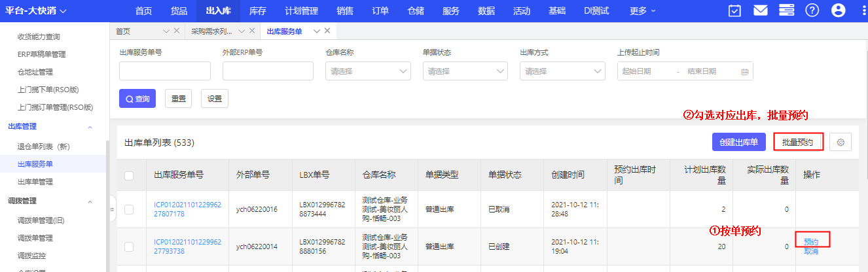Open 出库单管理 in sidebar
Image resolution: width=868 pixels, height=272 pixels.
tap(35, 182)
